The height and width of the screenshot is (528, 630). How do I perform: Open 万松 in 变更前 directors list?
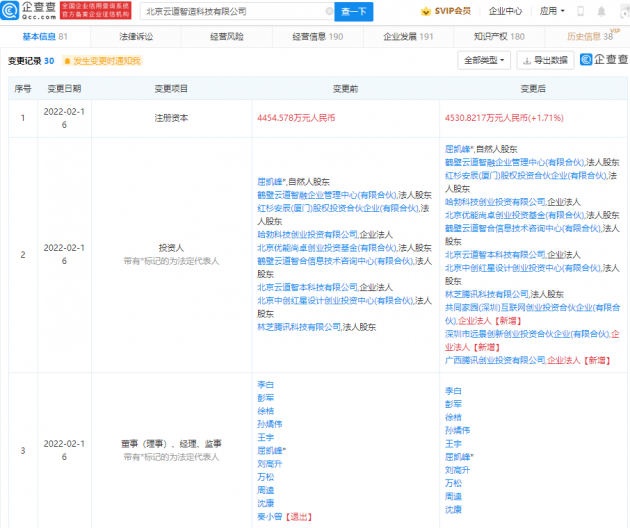pos(266,477)
